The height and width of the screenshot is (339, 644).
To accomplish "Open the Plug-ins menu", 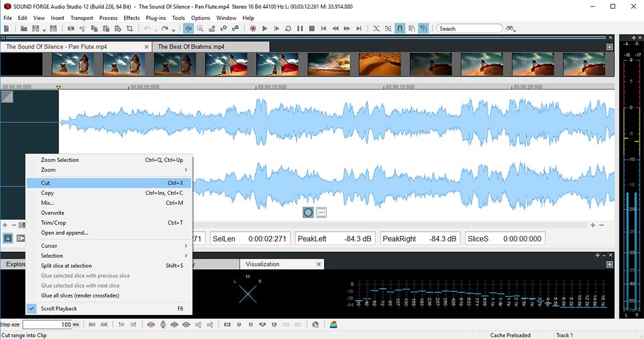I will [x=156, y=18].
